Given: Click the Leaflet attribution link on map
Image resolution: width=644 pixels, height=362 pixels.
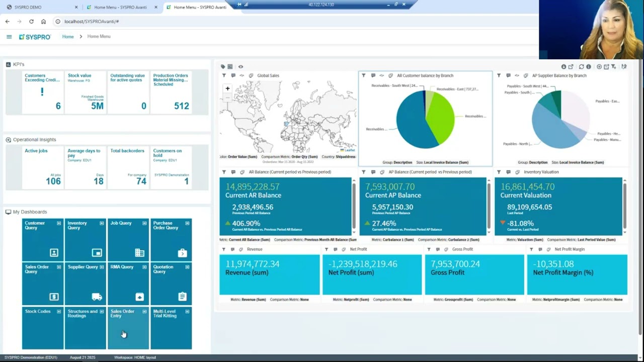Looking at the screenshot, I should tap(349, 150).
